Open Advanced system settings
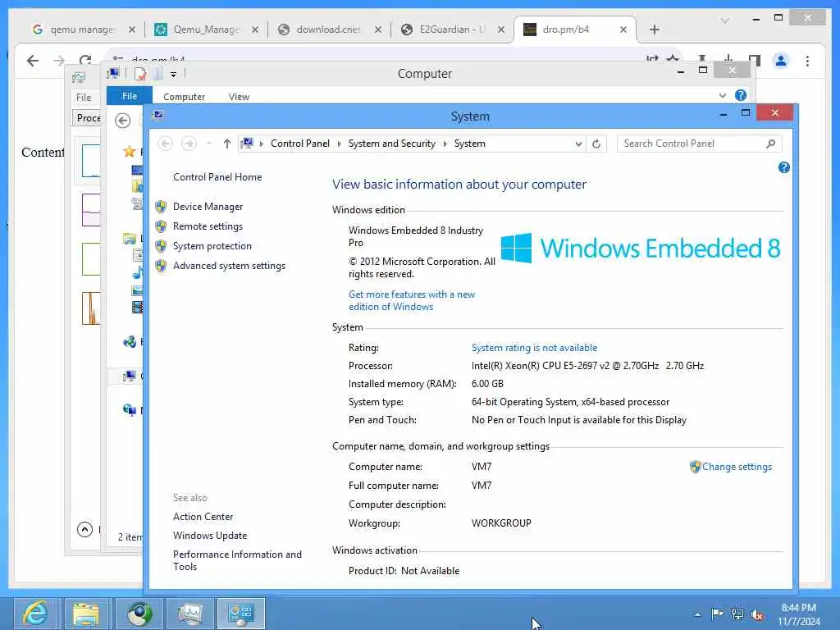Screen dimensions: 840x630 [230, 267]
